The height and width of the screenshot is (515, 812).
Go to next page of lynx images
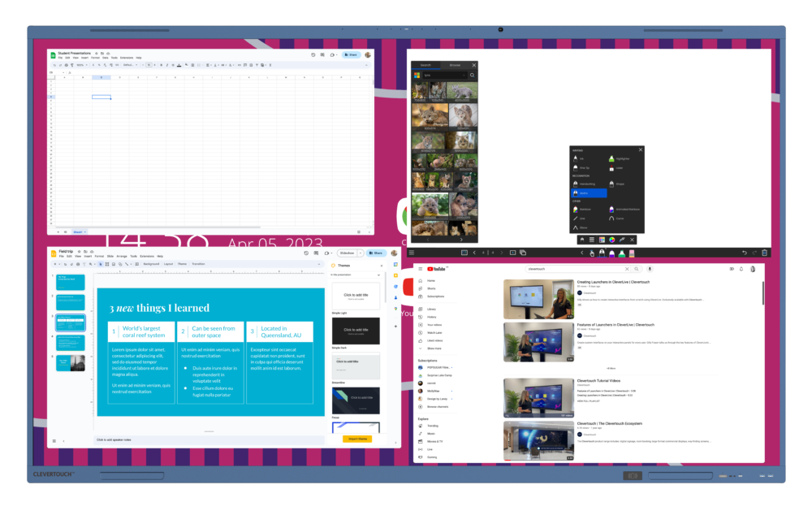461,240
